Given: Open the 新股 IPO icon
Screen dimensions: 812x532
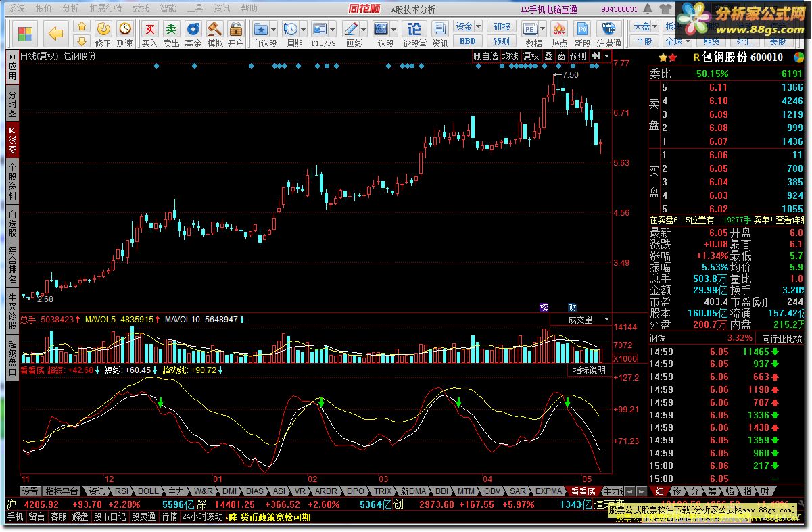Looking at the screenshot, I should click(582, 28).
